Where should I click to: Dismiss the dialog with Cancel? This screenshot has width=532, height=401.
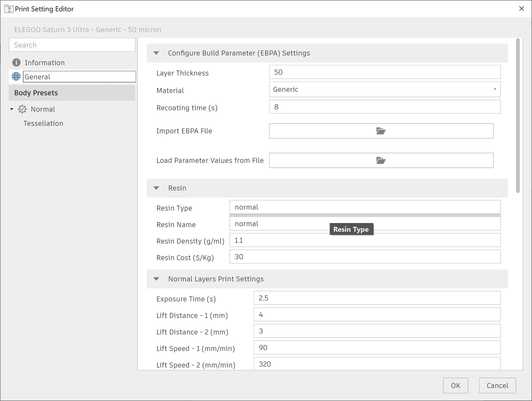(497, 385)
